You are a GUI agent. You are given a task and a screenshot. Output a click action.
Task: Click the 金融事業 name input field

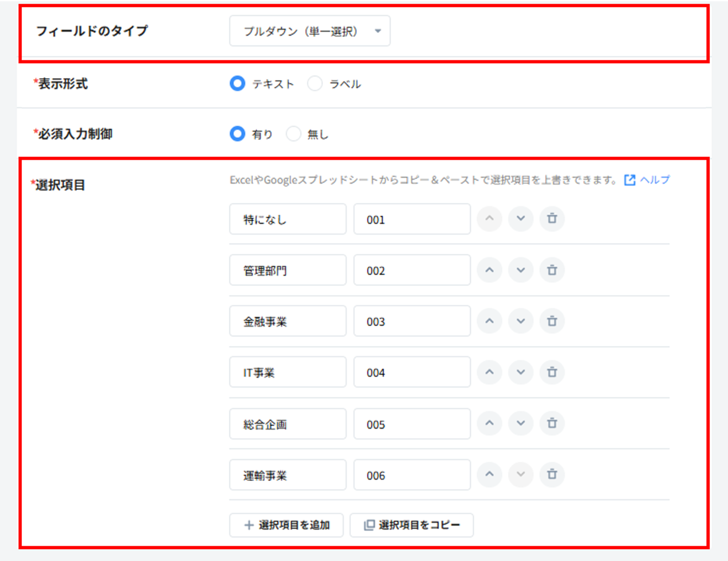pos(288,321)
